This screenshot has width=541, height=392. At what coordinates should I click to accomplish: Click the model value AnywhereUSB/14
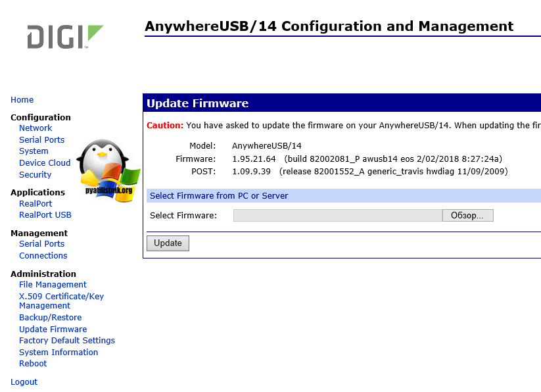(267, 146)
